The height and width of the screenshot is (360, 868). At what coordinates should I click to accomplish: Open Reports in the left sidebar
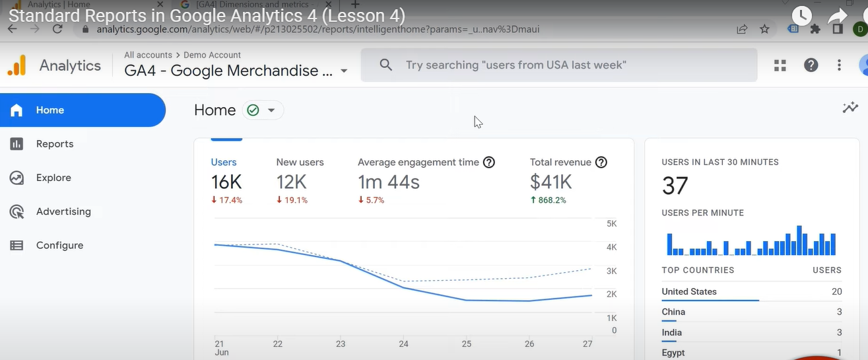pyautogui.click(x=55, y=144)
